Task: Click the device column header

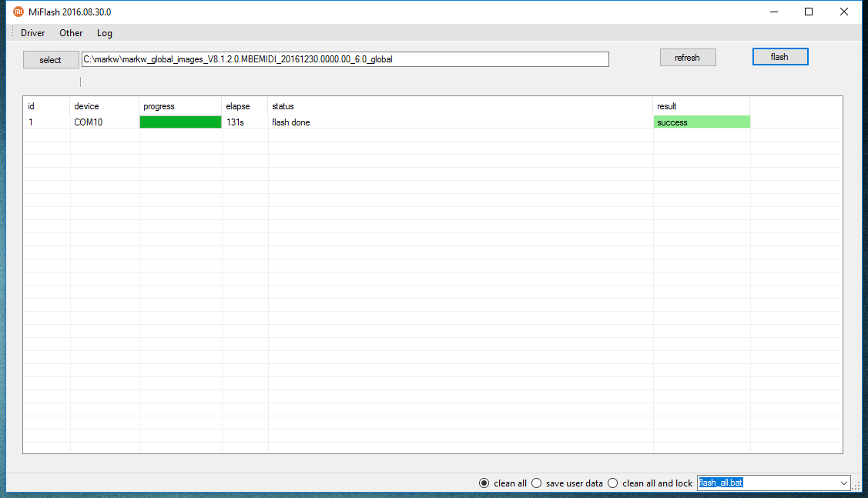Action: 104,106
